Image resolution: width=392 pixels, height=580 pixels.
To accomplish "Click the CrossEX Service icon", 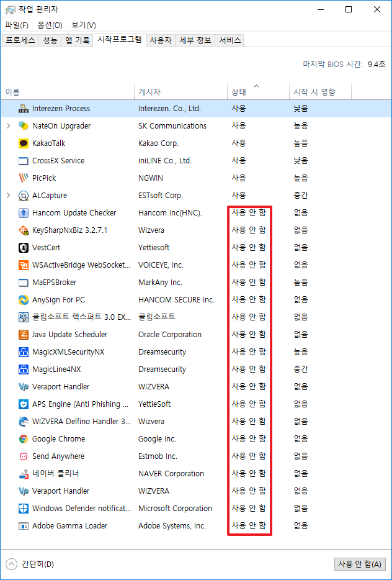I will [x=24, y=161].
